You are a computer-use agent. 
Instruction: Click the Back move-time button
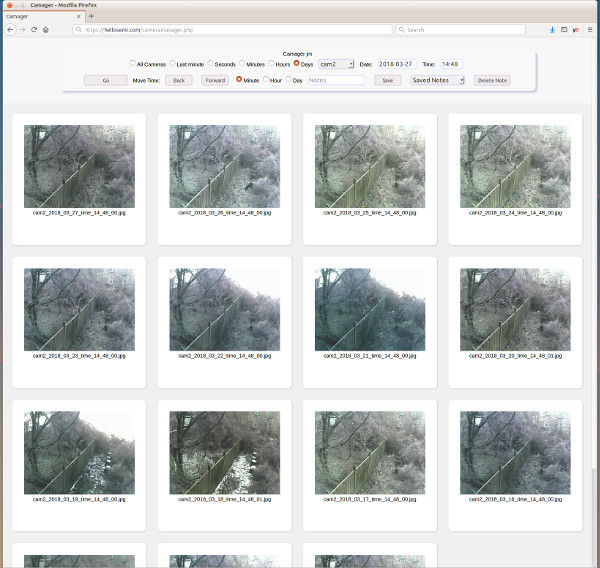179,80
